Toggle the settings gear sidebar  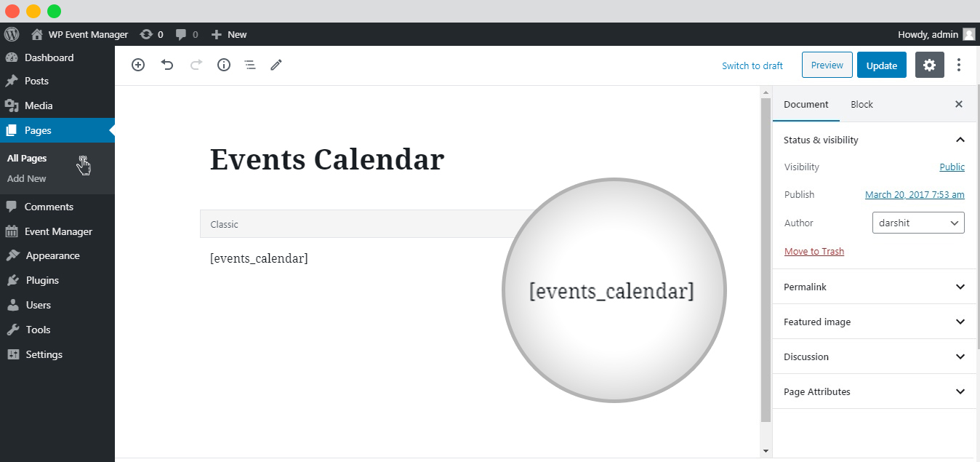pos(929,65)
